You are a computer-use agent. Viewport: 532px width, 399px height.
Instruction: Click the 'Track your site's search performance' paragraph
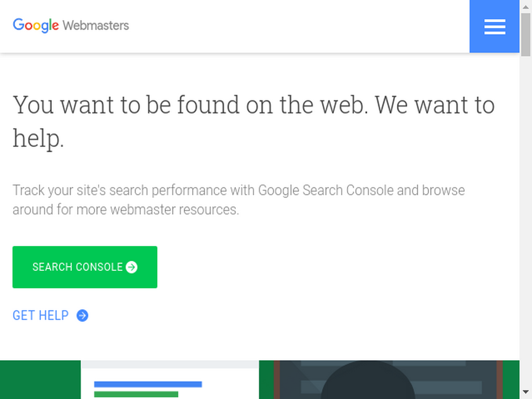click(x=238, y=200)
